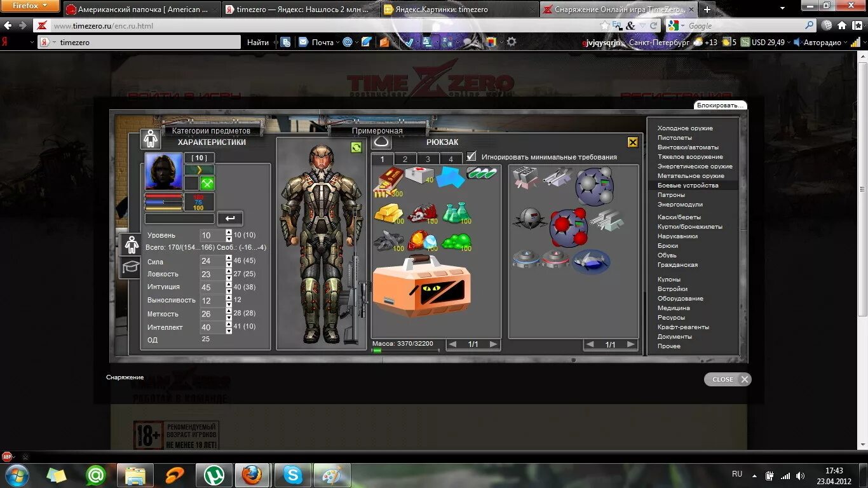Select the first-aid kit item in backpack
This screenshot has height=488, width=868.
coord(419,176)
